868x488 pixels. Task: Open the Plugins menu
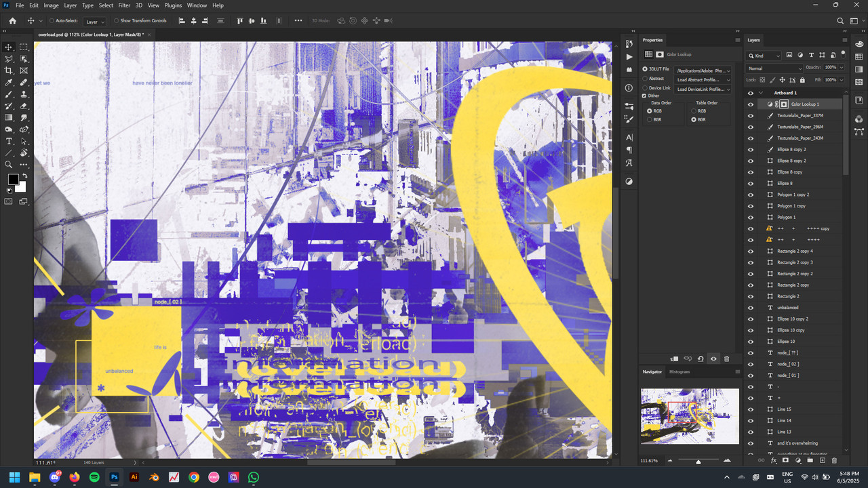tap(173, 5)
